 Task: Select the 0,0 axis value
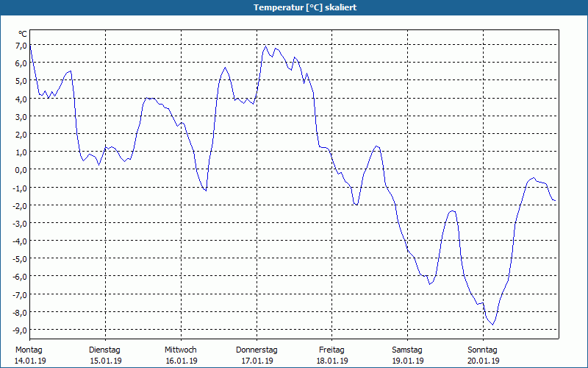coord(21,170)
